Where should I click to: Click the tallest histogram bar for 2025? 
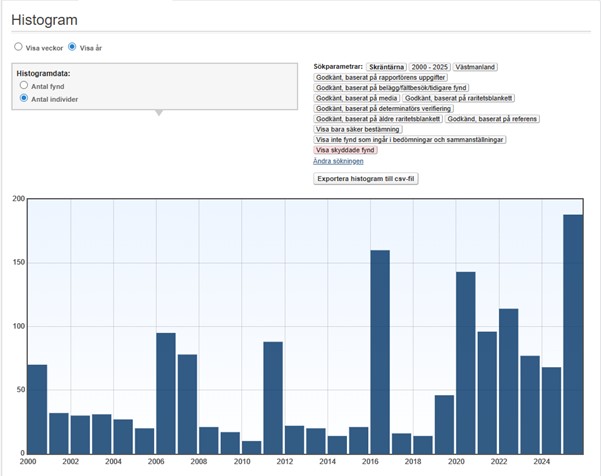click(x=573, y=333)
